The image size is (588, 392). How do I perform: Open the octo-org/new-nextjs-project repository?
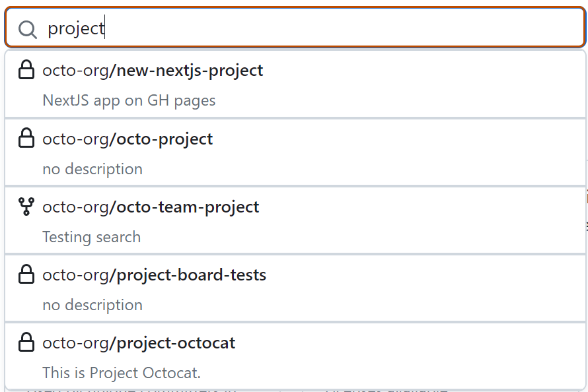pos(152,69)
